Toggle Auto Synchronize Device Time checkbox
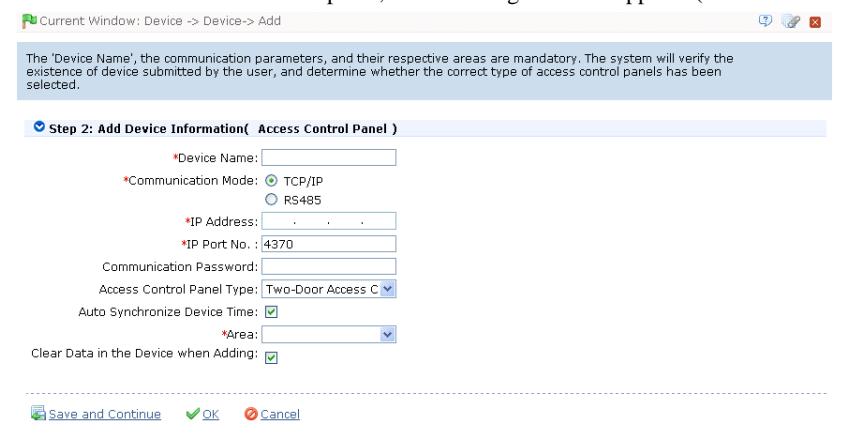The height and width of the screenshot is (439, 850). [271, 312]
